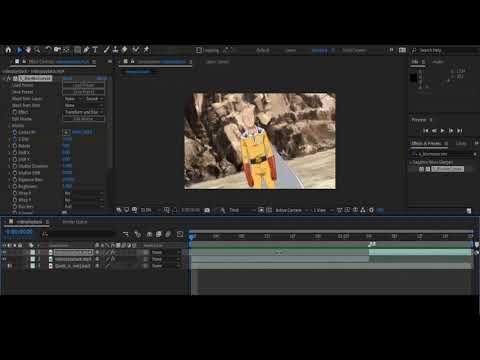Switch to the Standard workspace
The image size is (480, 360).
click(319, 50)
